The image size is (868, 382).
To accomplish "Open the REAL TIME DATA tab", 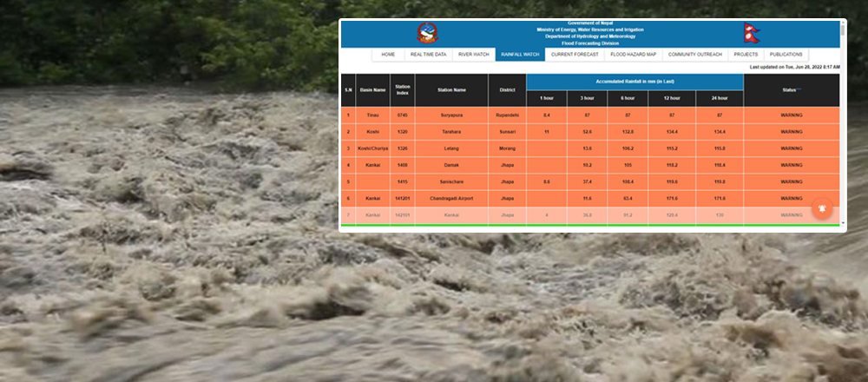I will pos(429,55).
